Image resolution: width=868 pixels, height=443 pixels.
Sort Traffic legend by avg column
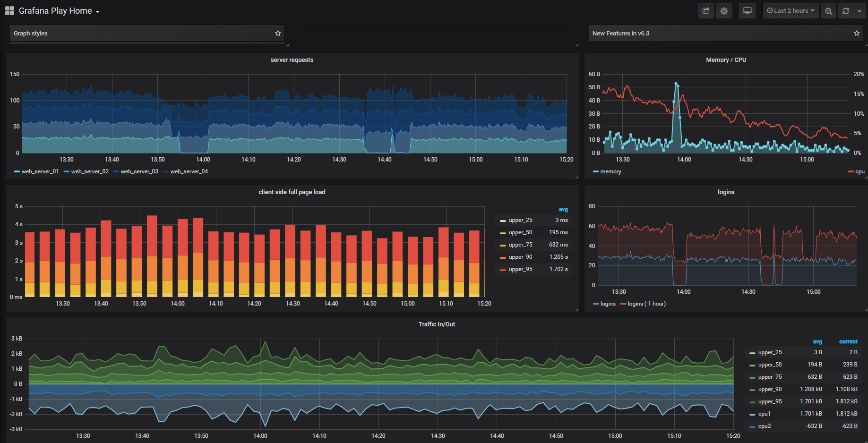point(817,341)
